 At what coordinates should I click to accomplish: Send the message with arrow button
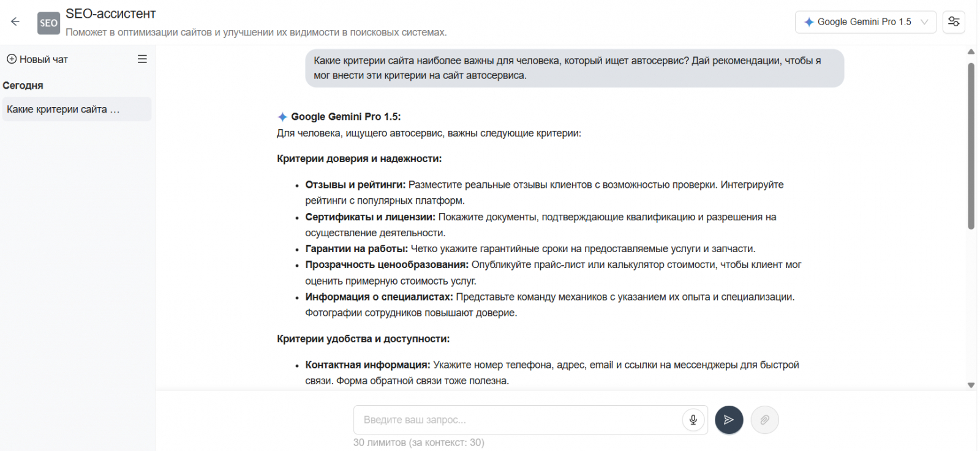point(729,420)
